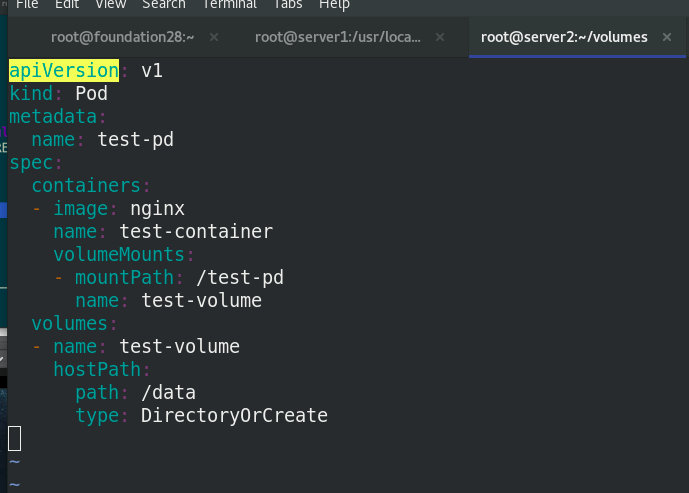
Task: Close the root@server1 tab
Action: coord(440,37)
